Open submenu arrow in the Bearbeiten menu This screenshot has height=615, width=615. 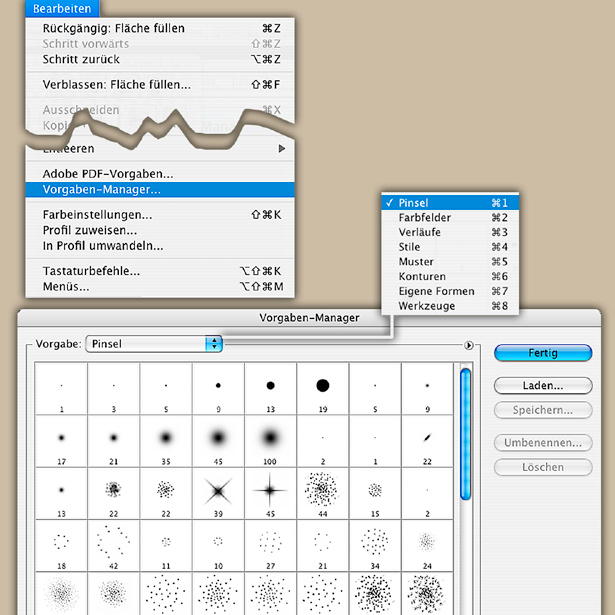click(282, 149)
